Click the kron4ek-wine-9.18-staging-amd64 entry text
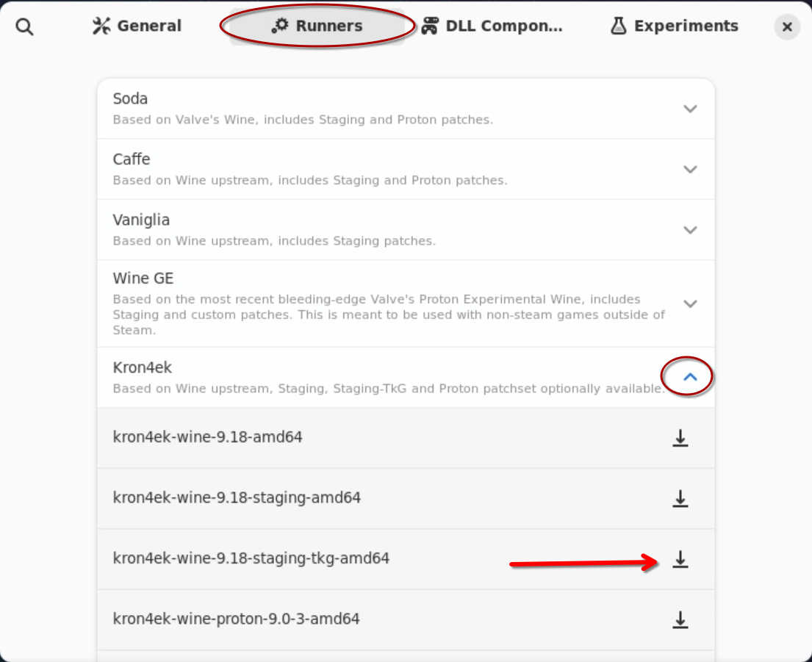 (x=237, y=497)
